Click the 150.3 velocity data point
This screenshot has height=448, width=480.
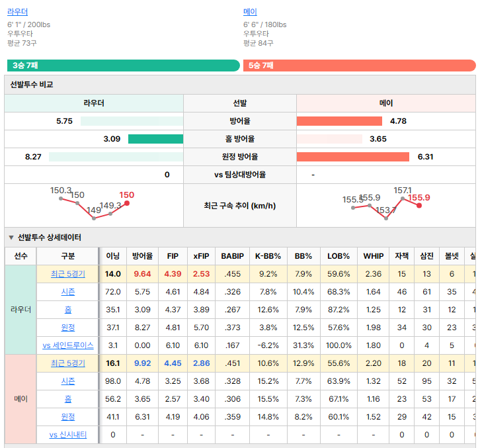coord(61,199)
